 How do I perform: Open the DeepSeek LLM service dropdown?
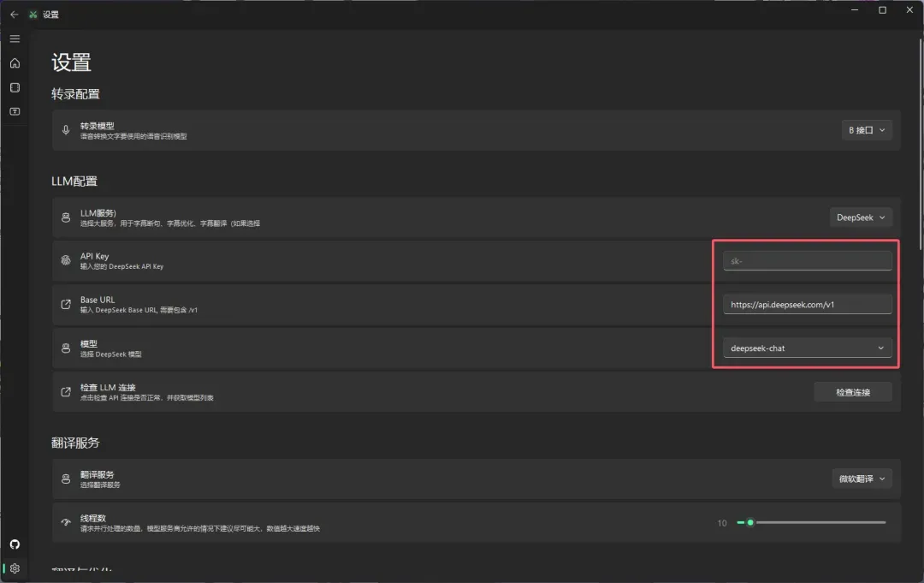click(x=861, y=217)
